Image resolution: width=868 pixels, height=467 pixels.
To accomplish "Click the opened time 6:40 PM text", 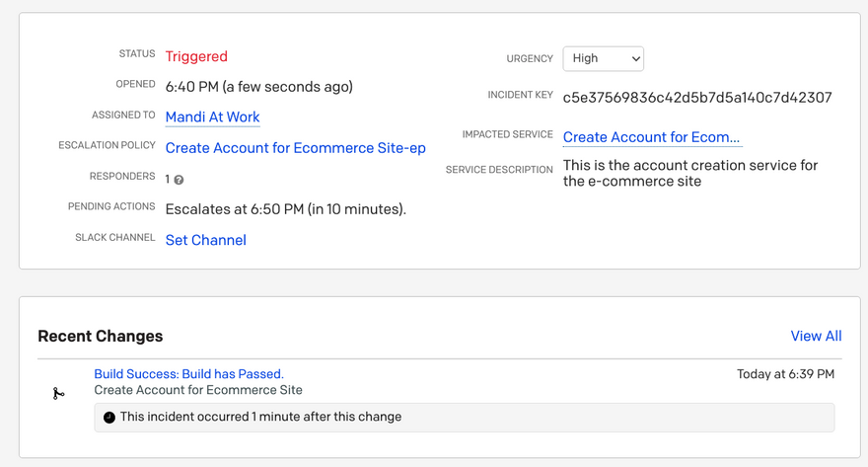I will coord(258,87).
